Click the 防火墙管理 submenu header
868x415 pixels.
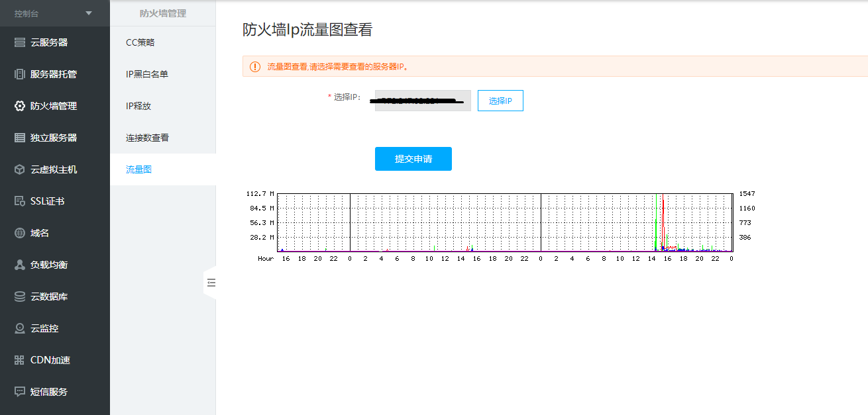tap(163, 13)
